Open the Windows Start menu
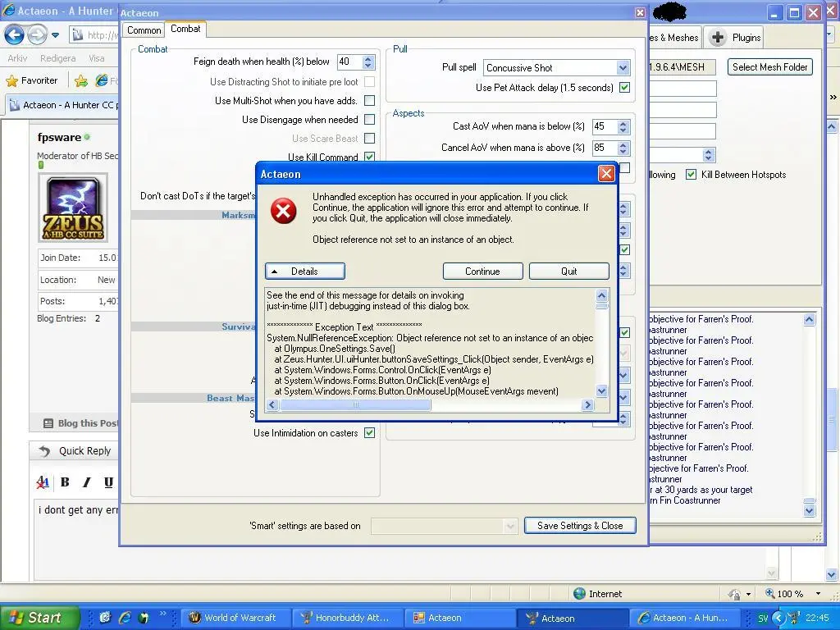Screen dimensions: 840x630 click(39, 618)
